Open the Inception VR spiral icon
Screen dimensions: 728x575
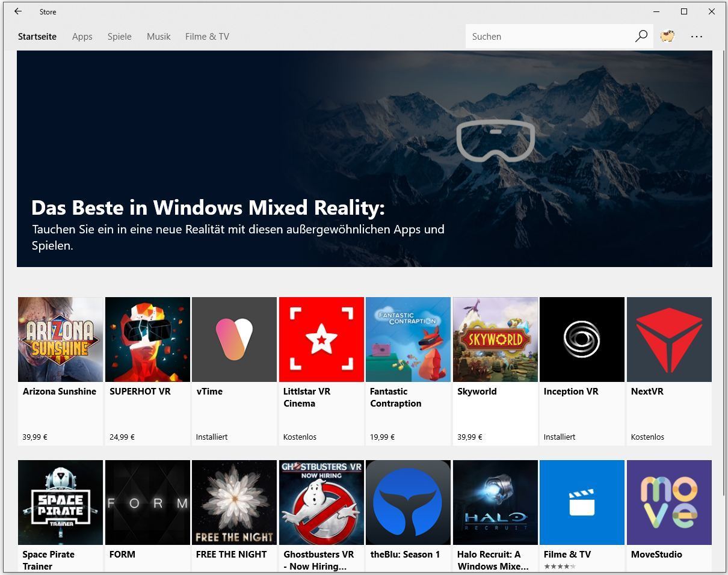pyautogui.click(x=582, y=339)
